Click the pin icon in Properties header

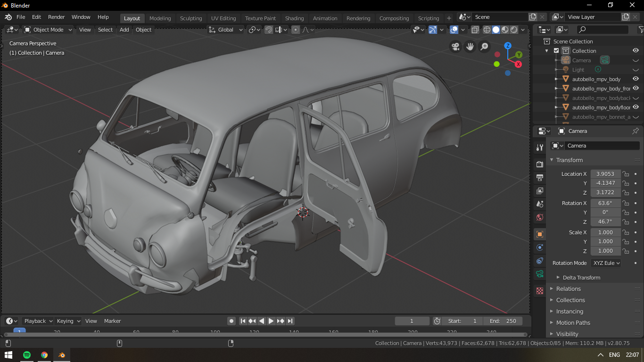pos(635,131)
